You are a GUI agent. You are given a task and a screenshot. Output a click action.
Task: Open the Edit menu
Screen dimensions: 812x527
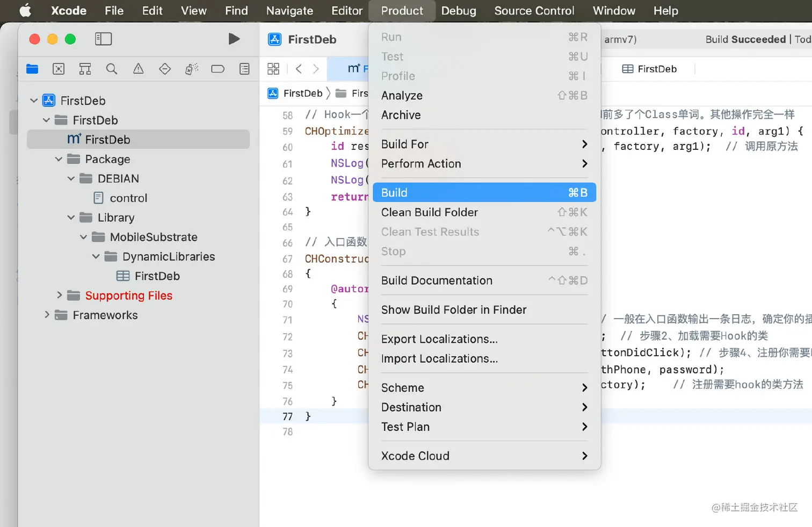(x=152, y=11)
